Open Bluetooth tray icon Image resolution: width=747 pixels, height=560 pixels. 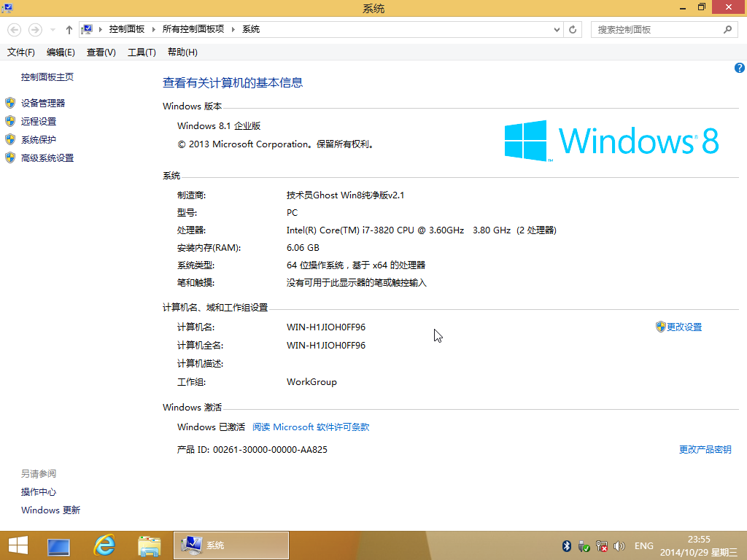click(x=566, y=546)
